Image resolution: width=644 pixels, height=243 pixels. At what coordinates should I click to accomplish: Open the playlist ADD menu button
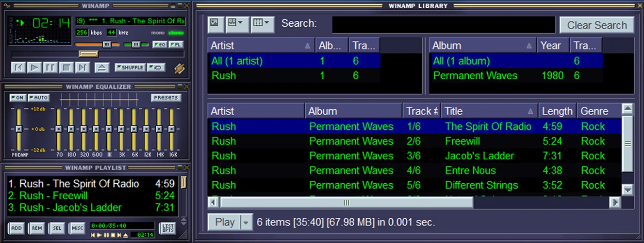17,228
